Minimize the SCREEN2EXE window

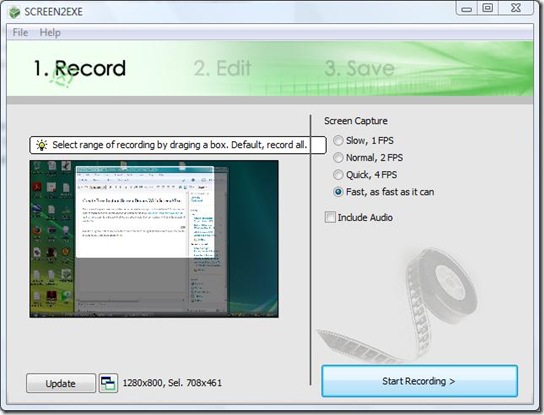[x=467, y=8]
